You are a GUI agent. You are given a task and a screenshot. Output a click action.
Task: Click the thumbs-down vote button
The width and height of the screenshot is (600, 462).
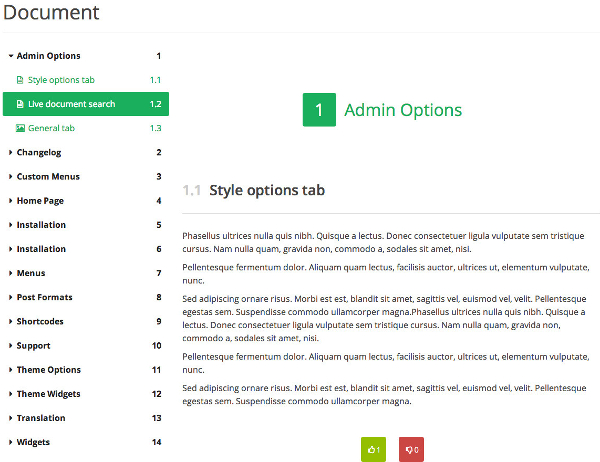[x=411, y=449]
